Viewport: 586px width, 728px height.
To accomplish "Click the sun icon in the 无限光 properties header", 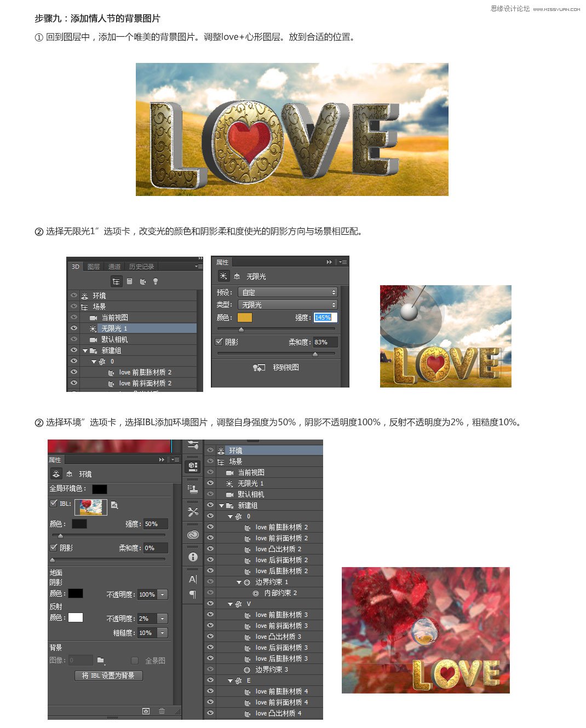I will click(x=223, y=276).
